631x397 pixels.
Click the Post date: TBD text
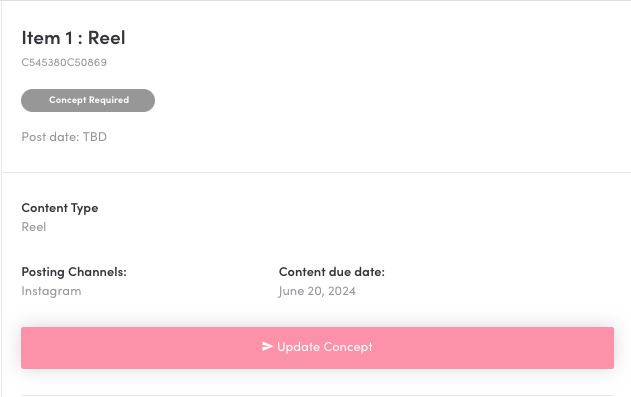(x=64, y=137)
